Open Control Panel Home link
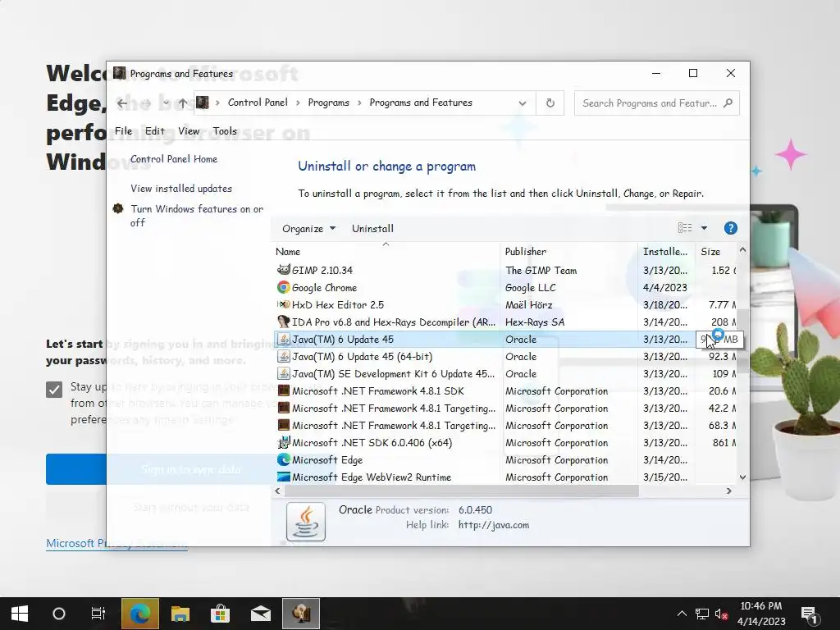Screen dimensions: 840x630 click(174, 159)
